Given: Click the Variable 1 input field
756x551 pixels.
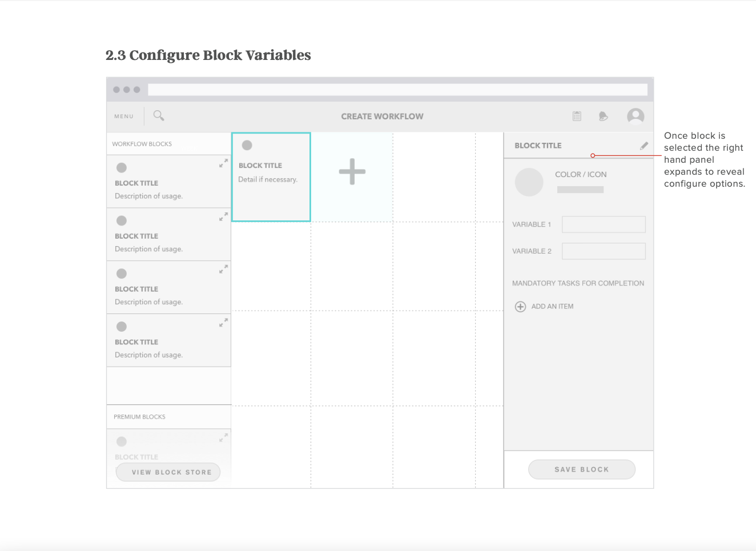Looking at the screenshot, I should click(x=604, y=224).
